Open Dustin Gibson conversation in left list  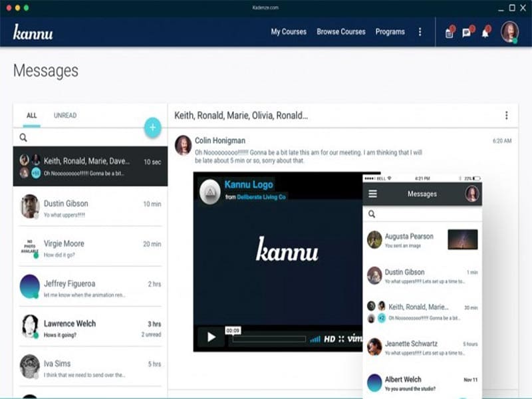pos(90,206)
